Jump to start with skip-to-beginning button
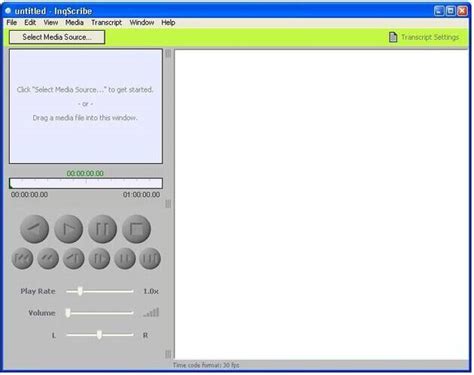This screenshot has width=474, height=375. (22, 258)
